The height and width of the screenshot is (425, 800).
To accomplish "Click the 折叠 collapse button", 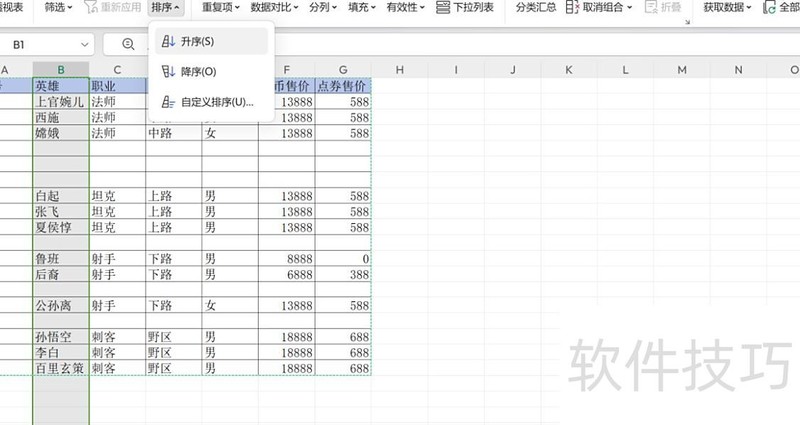I will [663, 7].
